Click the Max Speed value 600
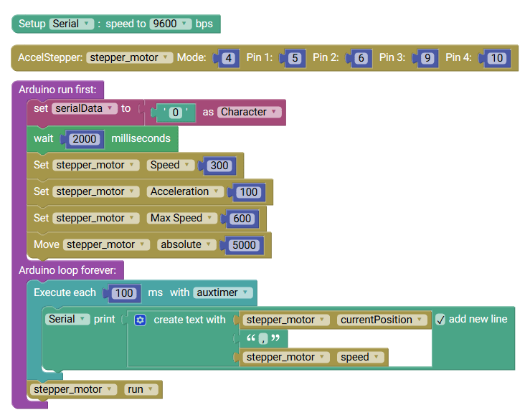The height and width of the screenshot is (420, 530). coord(242,219)
